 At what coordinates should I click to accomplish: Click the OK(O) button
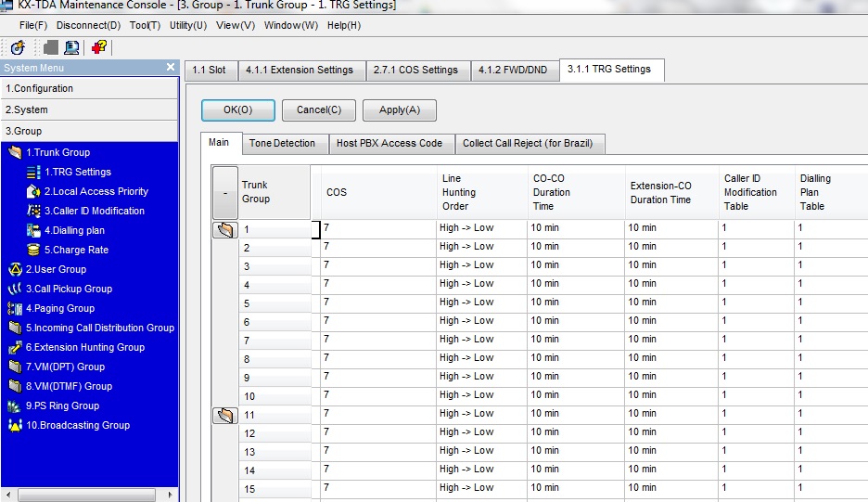coord(238,110)
